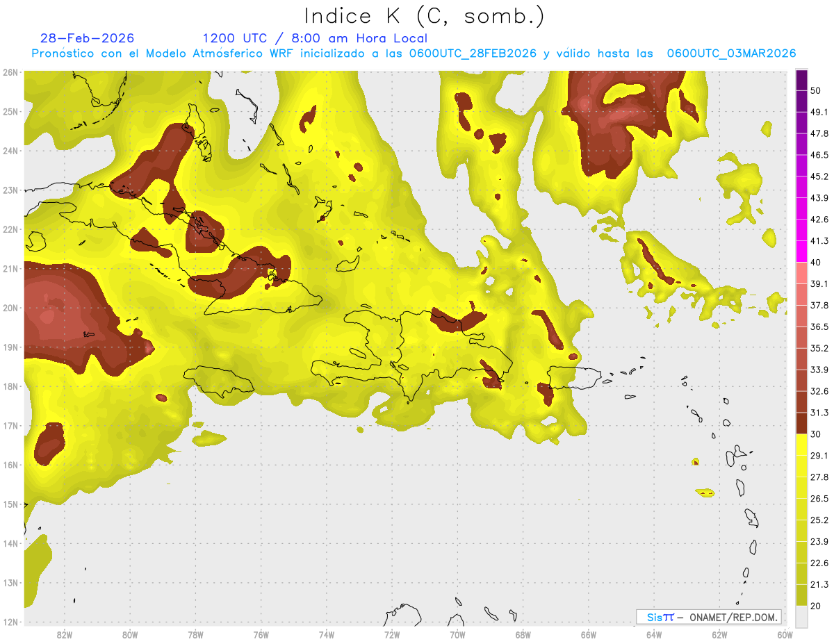Image resolution: width=834 pixels, height=644 pixels.
Task: Click the 72W longitude label
Action: tap(392, 634)
